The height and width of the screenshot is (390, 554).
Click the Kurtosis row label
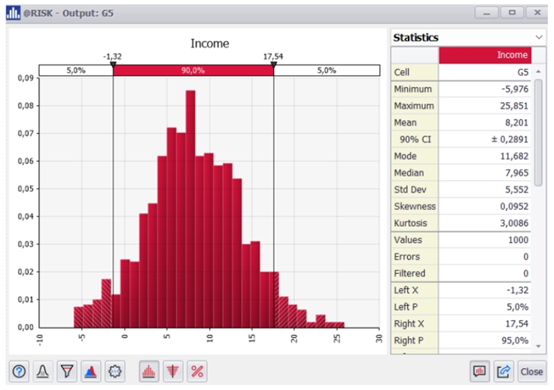click(x=411, y=223)
